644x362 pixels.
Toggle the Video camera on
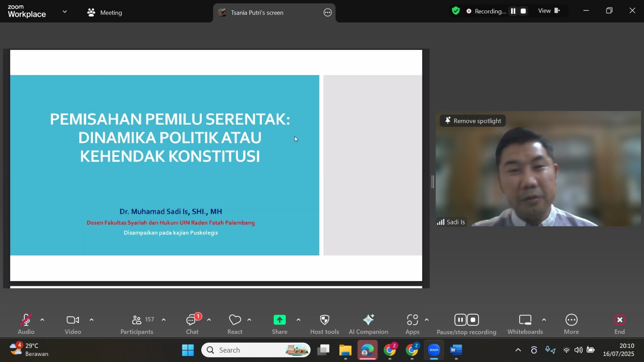(x=73, y=324)
